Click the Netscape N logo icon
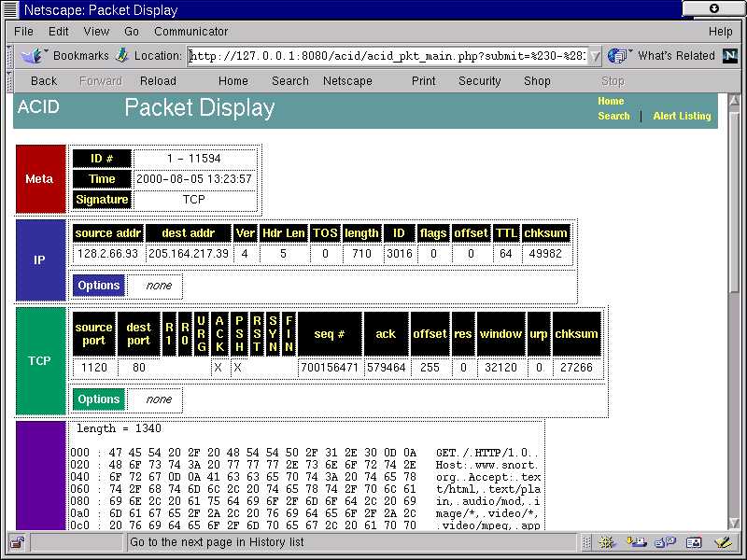This screenshot has height=560, width=747. point(730,56)
